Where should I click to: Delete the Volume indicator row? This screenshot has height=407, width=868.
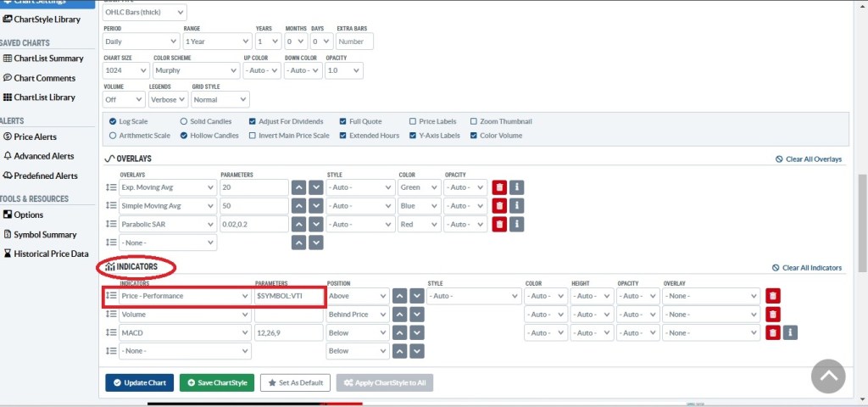pos(772,315)
